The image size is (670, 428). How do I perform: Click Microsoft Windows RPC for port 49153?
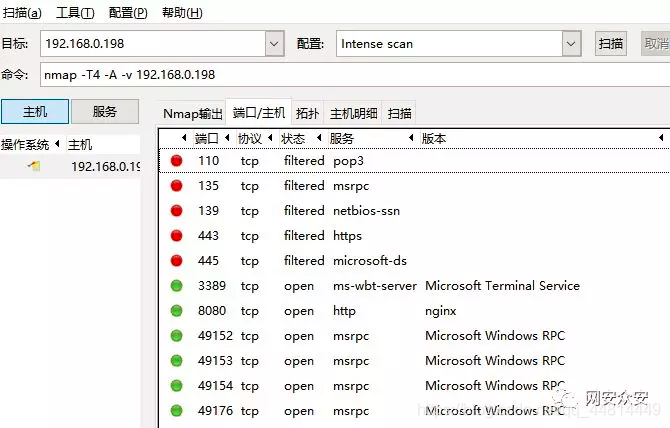[x=495, y=361]
